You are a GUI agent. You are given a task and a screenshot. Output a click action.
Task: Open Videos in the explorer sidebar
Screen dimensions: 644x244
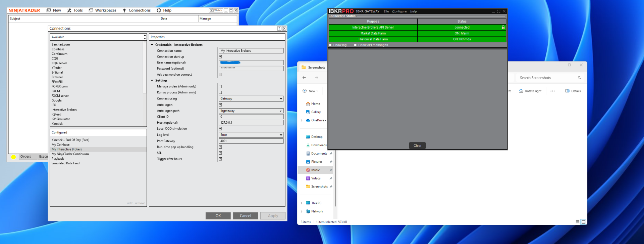tap(313, 178)
